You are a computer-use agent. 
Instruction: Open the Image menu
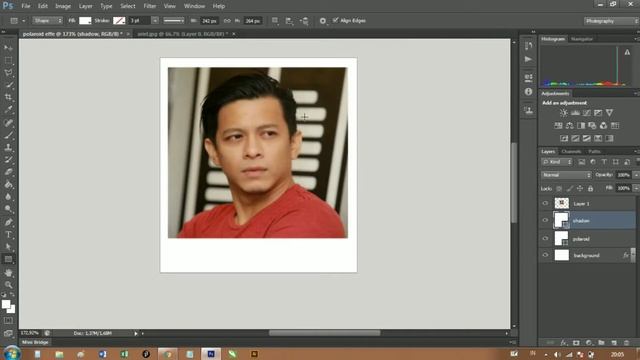point(63,6)
